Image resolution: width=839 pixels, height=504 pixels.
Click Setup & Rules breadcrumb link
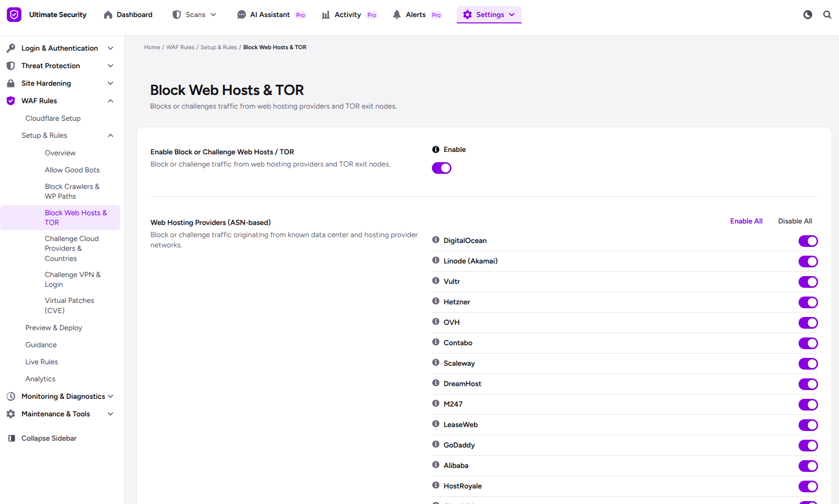[219, 47]
